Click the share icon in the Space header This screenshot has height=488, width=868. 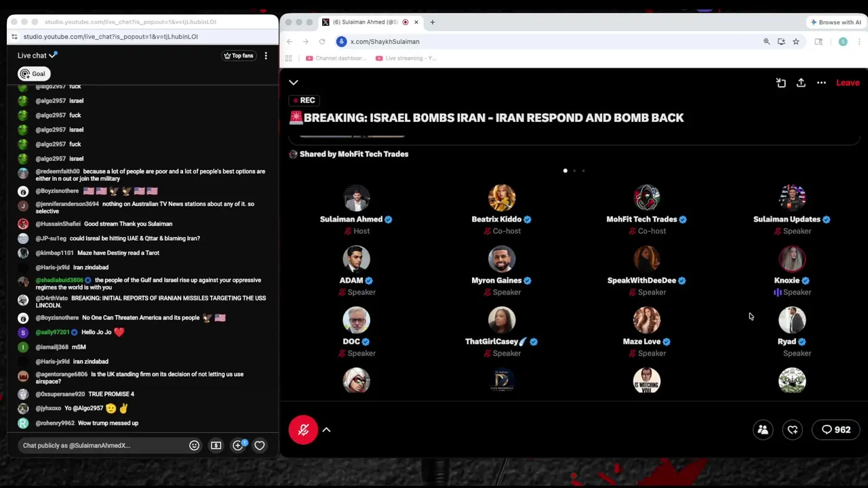[801, 83]
